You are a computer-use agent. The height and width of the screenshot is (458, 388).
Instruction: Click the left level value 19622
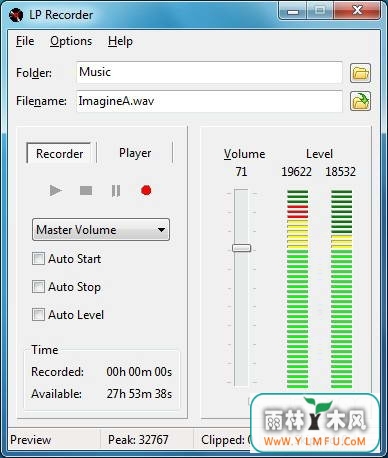tap(296, 172)
